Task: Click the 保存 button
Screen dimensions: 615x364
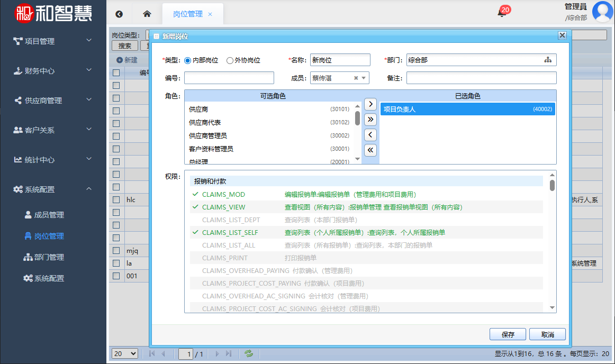Action: [508, 334]
